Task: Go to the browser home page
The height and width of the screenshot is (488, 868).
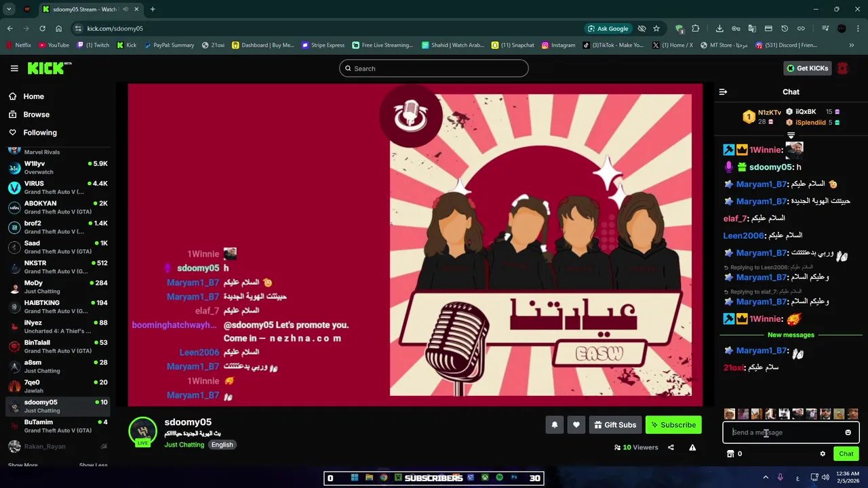Action: coord(58,28)
